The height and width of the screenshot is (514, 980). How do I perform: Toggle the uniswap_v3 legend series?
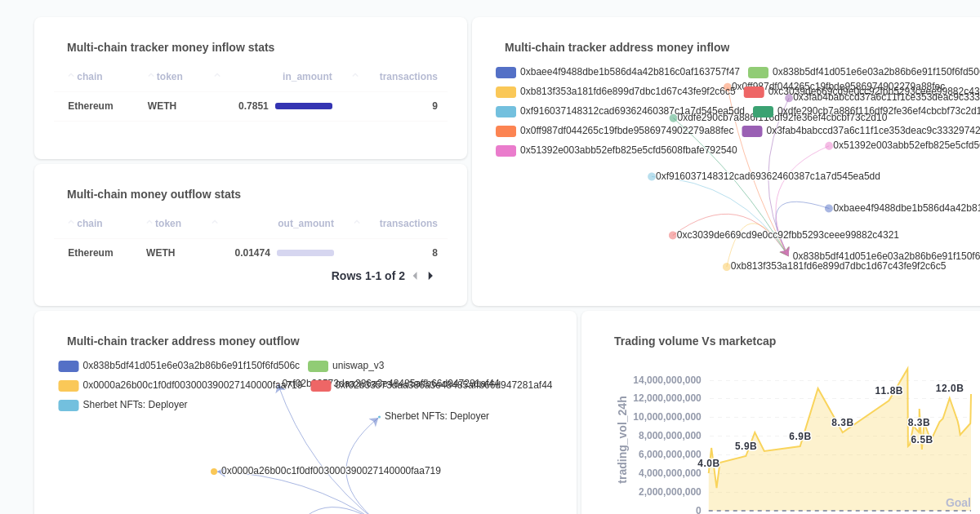point(318,366)
